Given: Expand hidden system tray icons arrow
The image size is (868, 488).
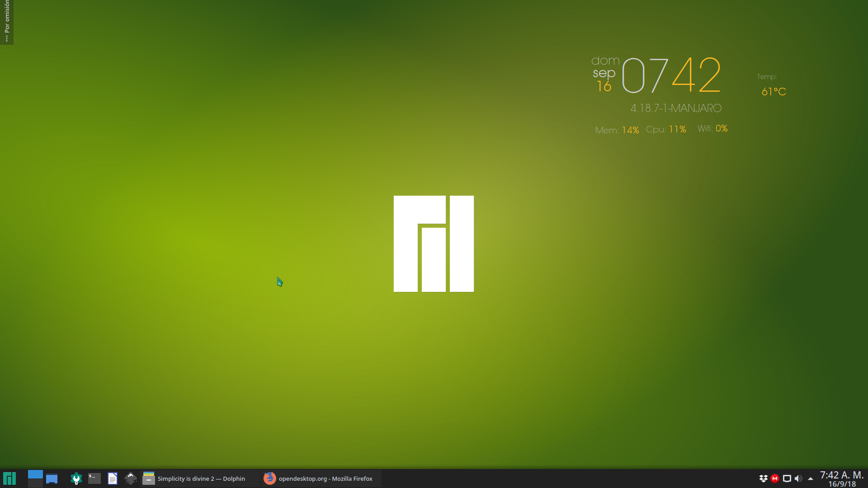Looking at the screenshot, I should pos(811,479).
